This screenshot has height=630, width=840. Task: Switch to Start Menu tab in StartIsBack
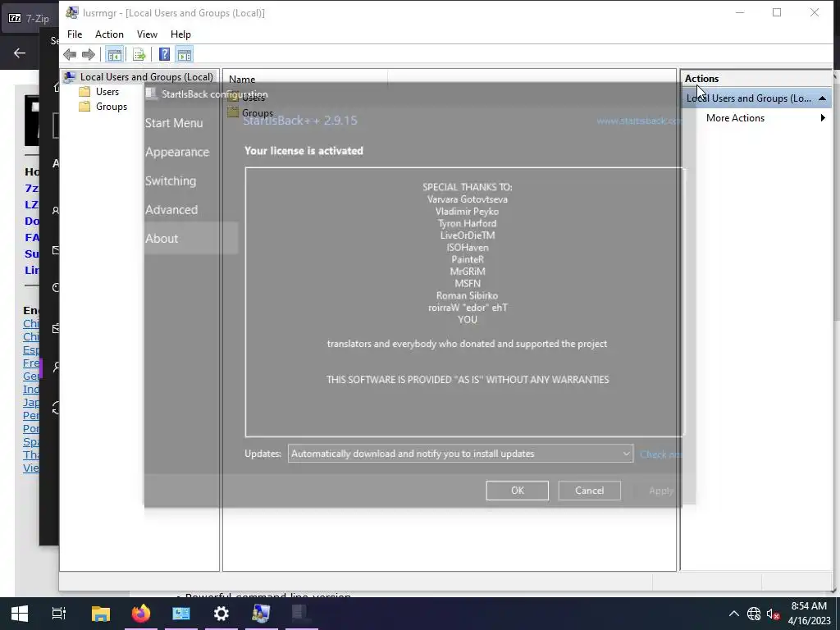click(x=174, y=123)
